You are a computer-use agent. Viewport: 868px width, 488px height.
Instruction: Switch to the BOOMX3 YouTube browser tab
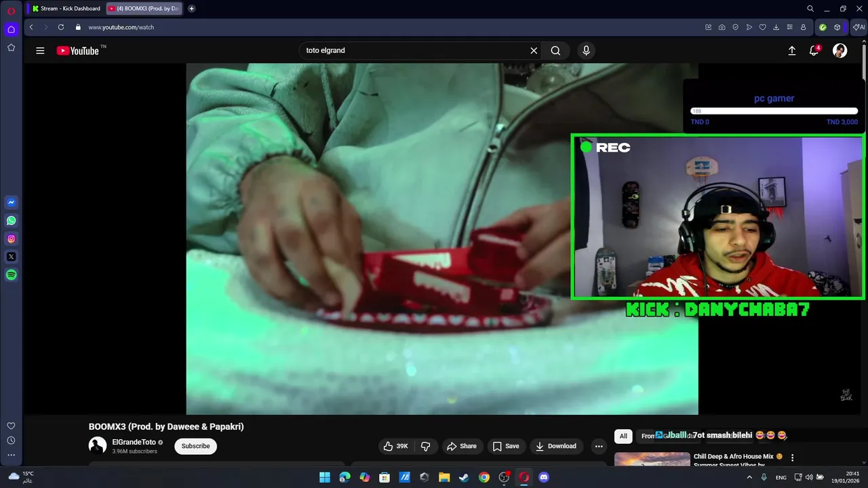coord(144,8)
